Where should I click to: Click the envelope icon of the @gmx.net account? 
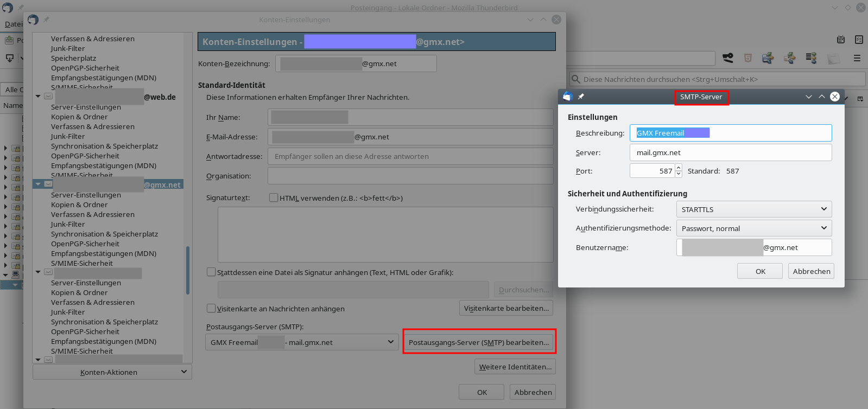click(48, 184)
